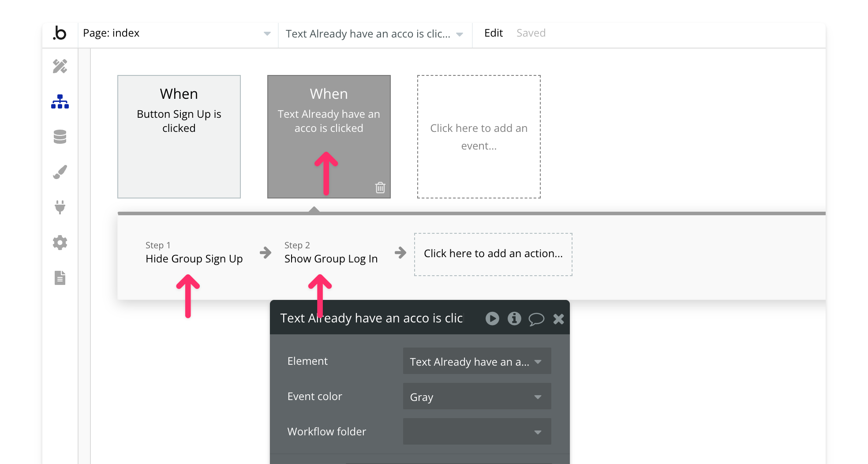Close the event property panel
This screenshot has height=464, width=868.
coord(558,319)
